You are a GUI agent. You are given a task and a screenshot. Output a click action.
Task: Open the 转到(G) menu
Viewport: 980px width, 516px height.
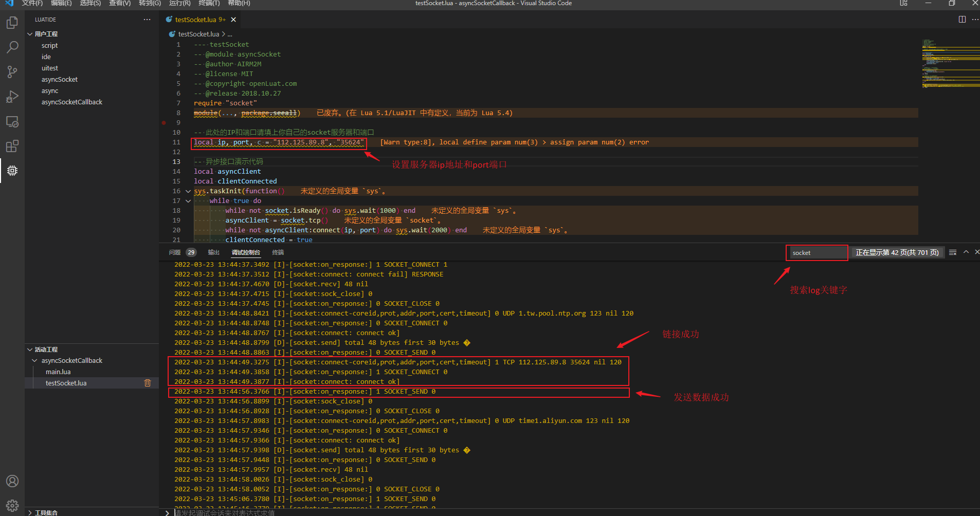150,3
